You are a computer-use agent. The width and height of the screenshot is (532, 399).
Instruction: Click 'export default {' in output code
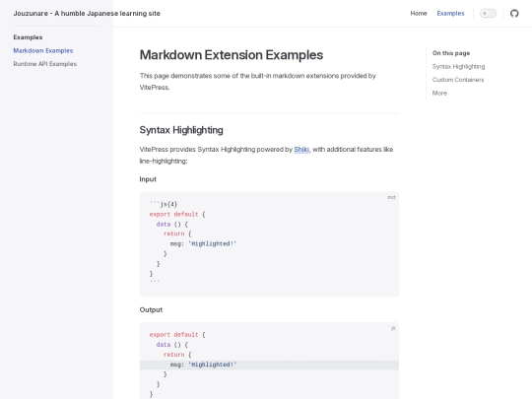[x=177, y=335]
